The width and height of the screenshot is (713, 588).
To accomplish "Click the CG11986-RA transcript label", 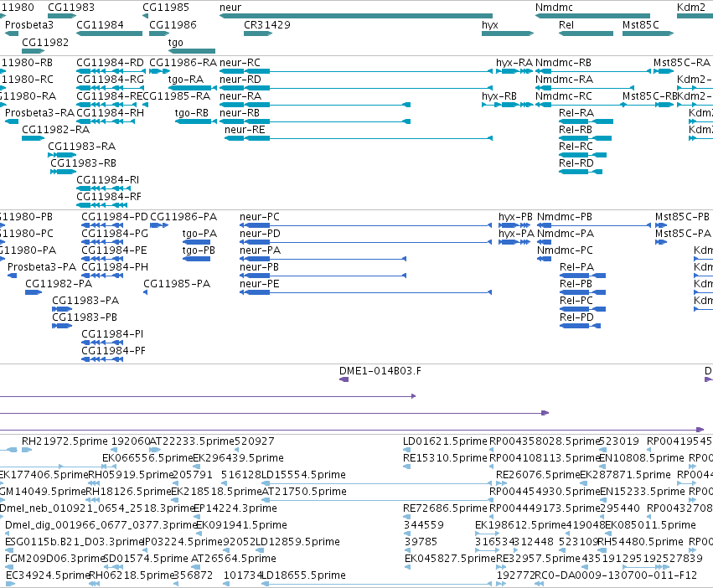I will coord(183,62).
